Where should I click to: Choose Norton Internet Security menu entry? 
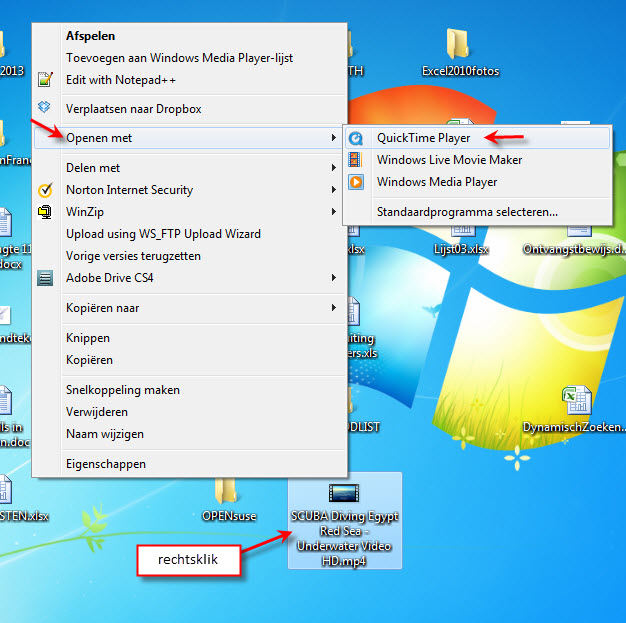[x=190, y=190]
